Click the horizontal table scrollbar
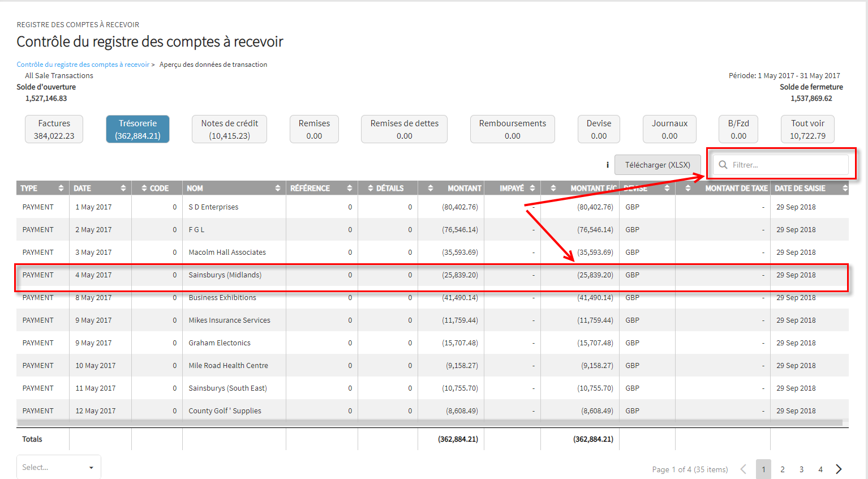The width and height of the screenshot is (868, 479). tap(429, 422)
